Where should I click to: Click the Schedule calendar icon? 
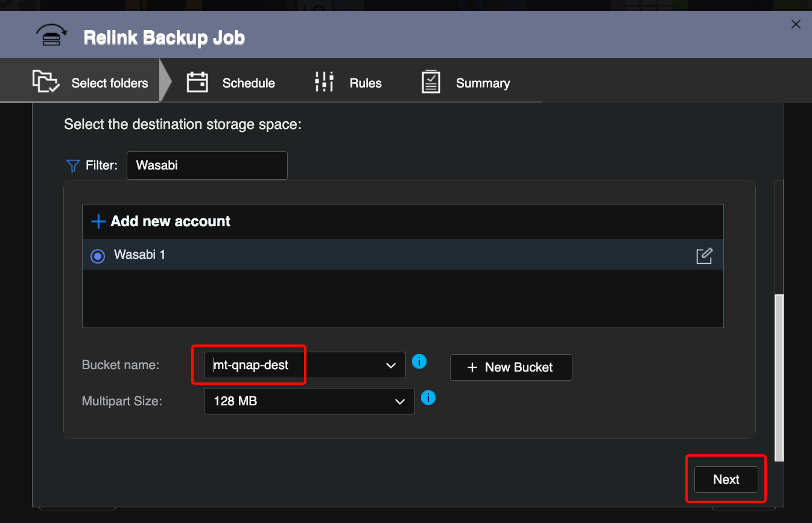pos(197,82)
